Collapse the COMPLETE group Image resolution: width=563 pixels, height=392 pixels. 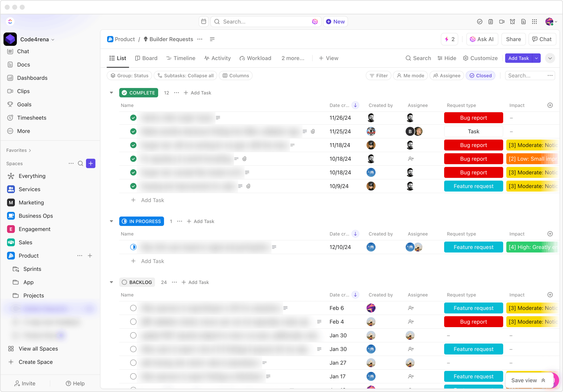(x=112, y=93)
